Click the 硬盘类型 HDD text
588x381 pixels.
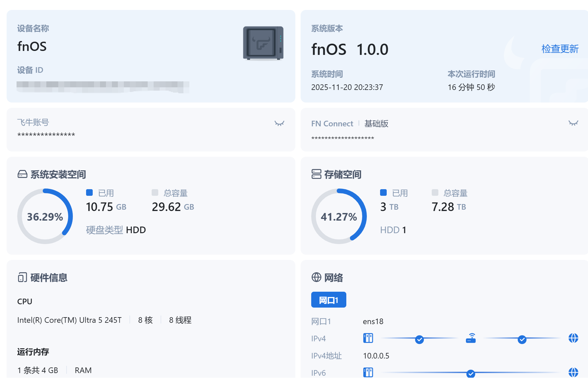(x=116, y=230)
